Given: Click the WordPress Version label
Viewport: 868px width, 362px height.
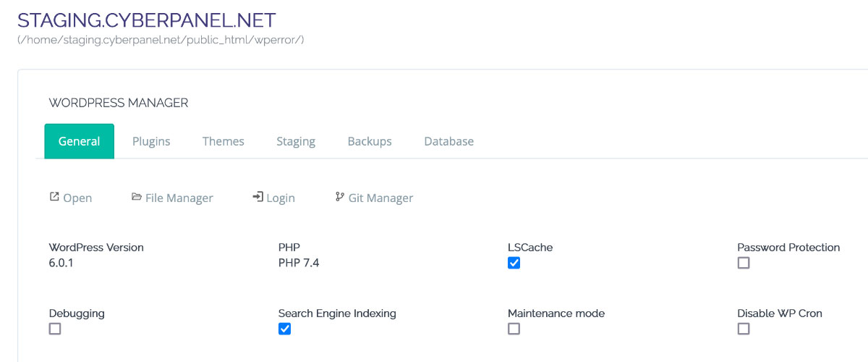Looking at the screenshot, I should [x=96, y=247].
